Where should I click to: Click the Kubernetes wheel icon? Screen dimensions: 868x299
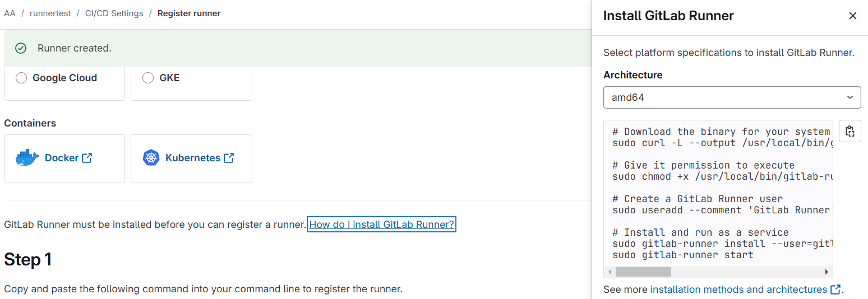point(151,158)
